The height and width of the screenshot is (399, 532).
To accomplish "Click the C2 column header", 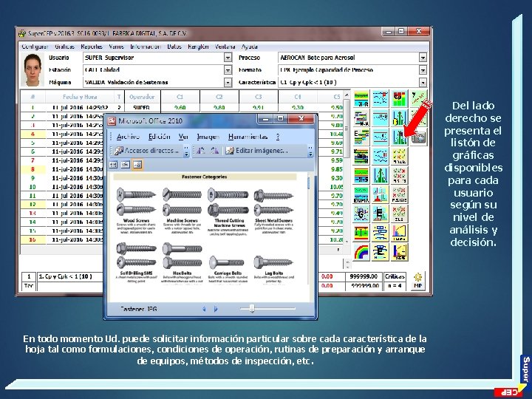I will pyautogui.click(x=219, y=97).
